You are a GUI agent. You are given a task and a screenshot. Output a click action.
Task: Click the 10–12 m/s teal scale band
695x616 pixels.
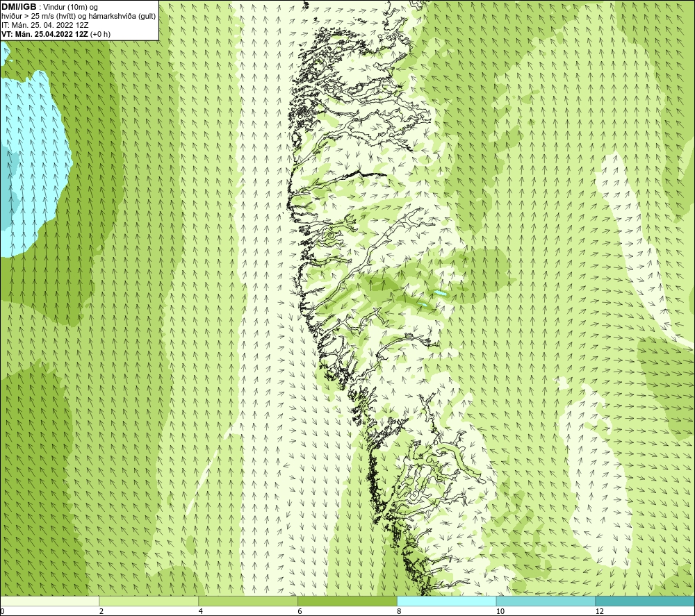(x=546, y=601)
